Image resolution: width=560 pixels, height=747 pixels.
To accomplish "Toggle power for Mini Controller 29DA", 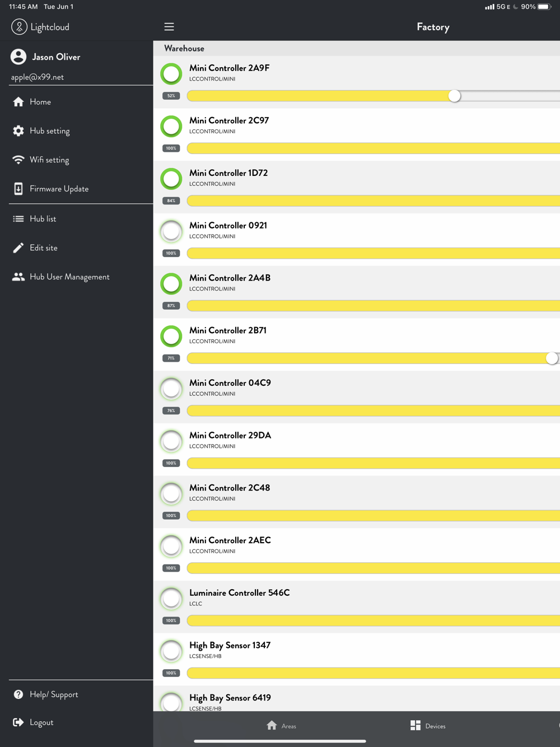I will pyautogui.click(x=171, y=441).
